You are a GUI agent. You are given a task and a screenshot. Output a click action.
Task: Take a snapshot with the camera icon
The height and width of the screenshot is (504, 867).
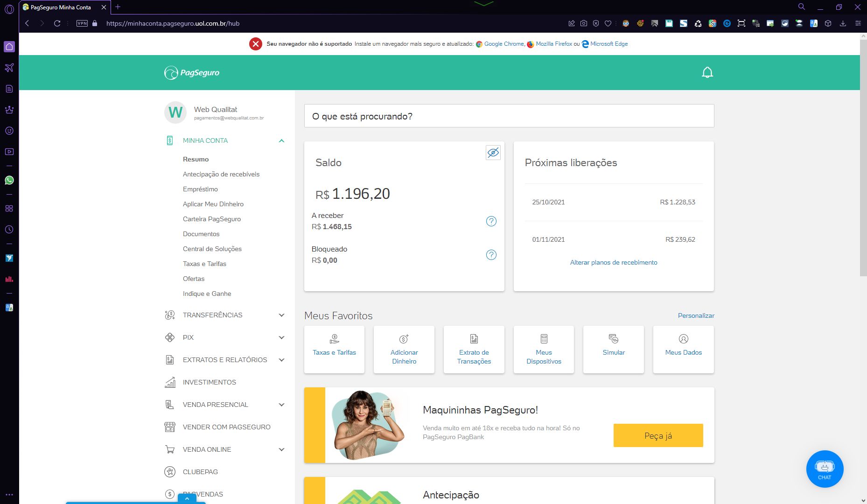point(584,23)
